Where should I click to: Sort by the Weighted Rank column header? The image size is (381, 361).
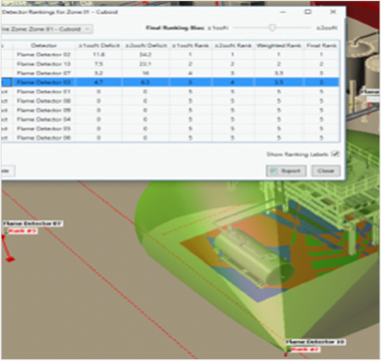(x=279, y=45)
